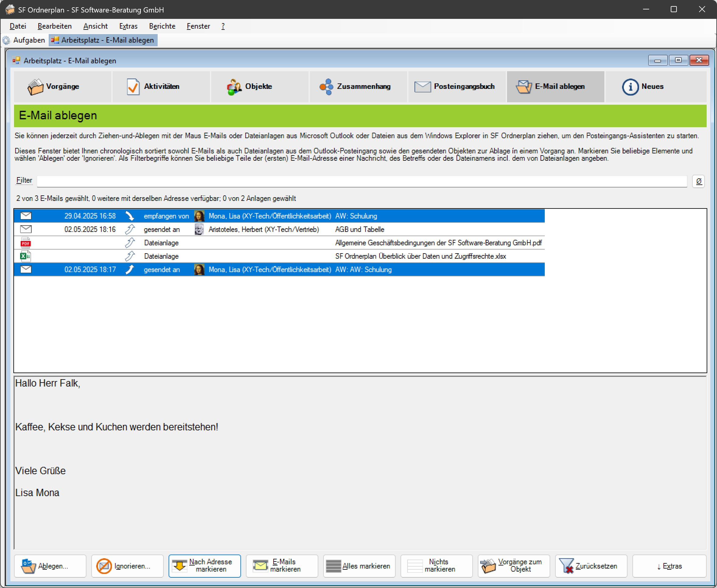Clear the filter with the Ø button
This screenshot has height=588, width=717.
698,181
